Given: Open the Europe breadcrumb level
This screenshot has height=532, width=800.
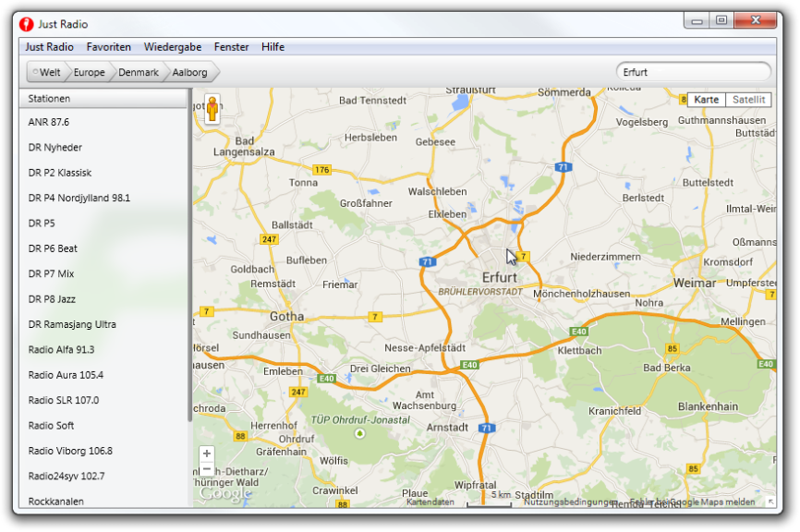Looking at the screenshot, I should 90,72.
